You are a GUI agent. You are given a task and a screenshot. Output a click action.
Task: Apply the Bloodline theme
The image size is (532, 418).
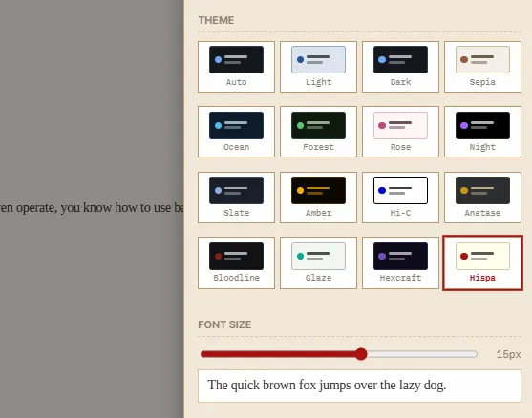[236, 262]
